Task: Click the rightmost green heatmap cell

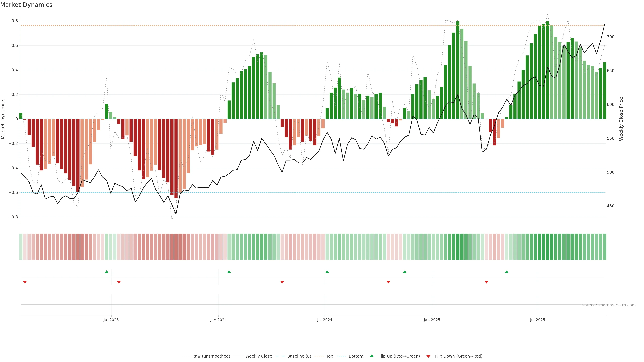Action: click(x=604, y=247)
